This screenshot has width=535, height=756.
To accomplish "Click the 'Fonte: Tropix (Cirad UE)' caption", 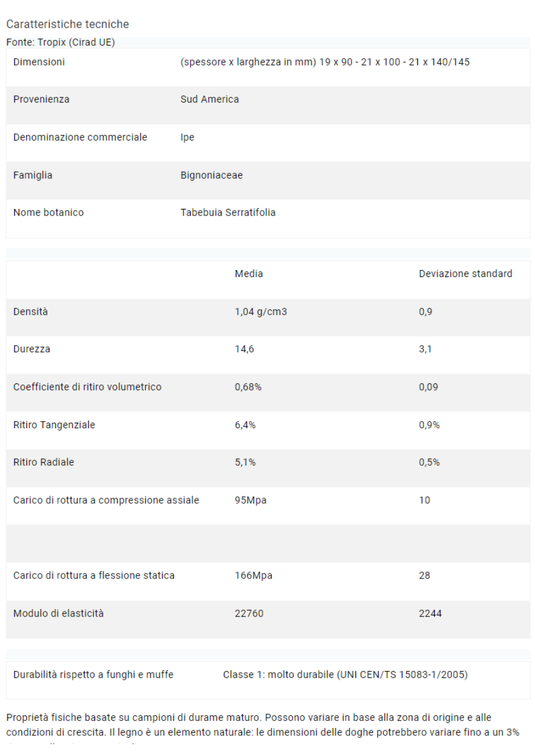I will [x=61, y=43].
